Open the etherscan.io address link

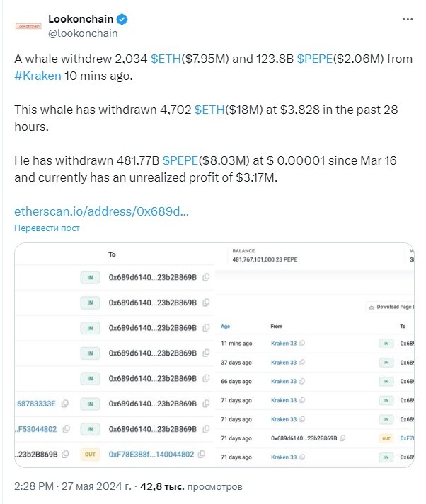click(101, 211)
